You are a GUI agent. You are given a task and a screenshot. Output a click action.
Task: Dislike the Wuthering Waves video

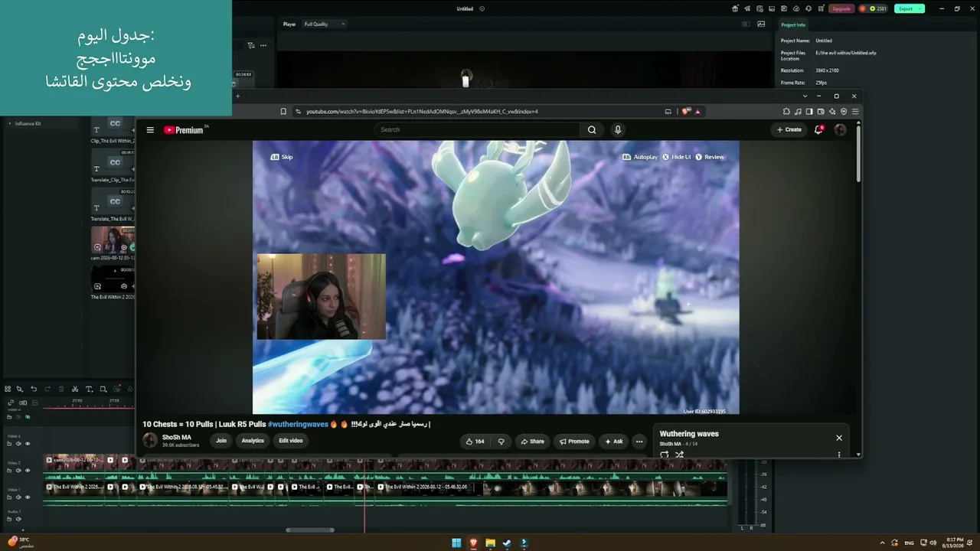click(x=501, y=442)
